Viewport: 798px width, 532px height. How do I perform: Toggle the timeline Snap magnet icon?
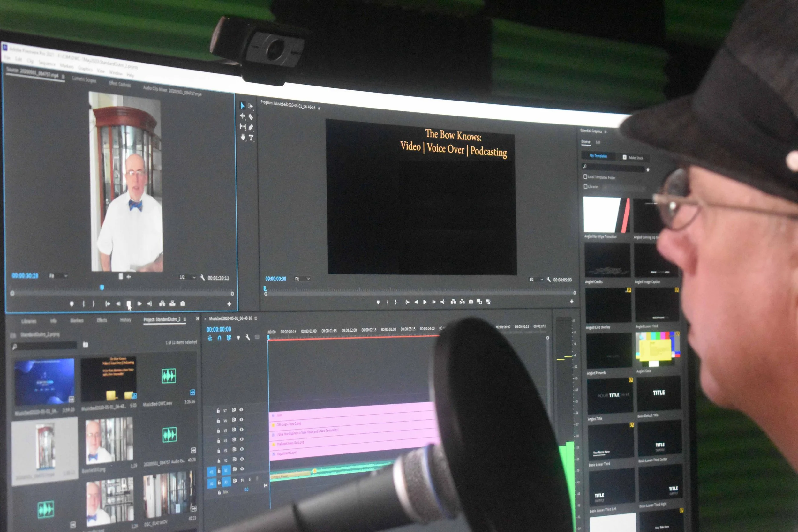(x=219, y=338)
